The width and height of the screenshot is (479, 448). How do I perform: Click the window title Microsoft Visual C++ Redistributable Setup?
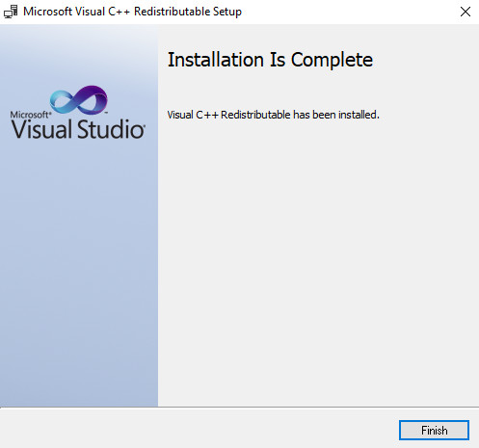132,12
